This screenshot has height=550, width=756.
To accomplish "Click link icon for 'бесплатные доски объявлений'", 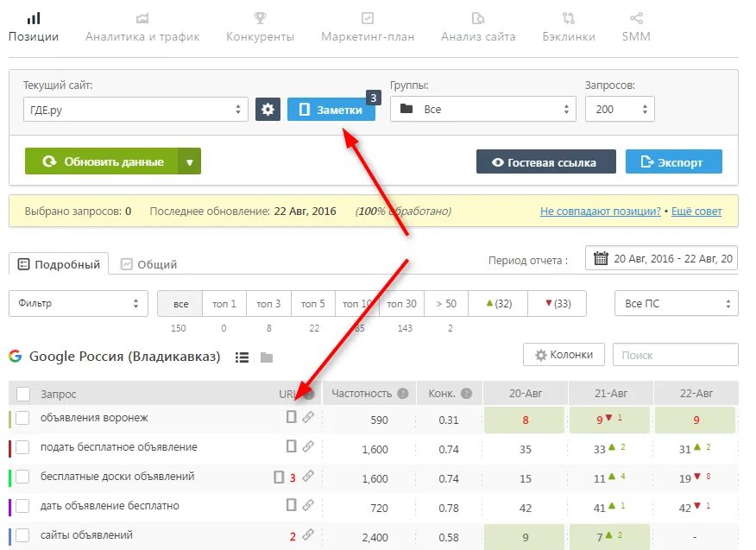I will click(x=308, y=477).
